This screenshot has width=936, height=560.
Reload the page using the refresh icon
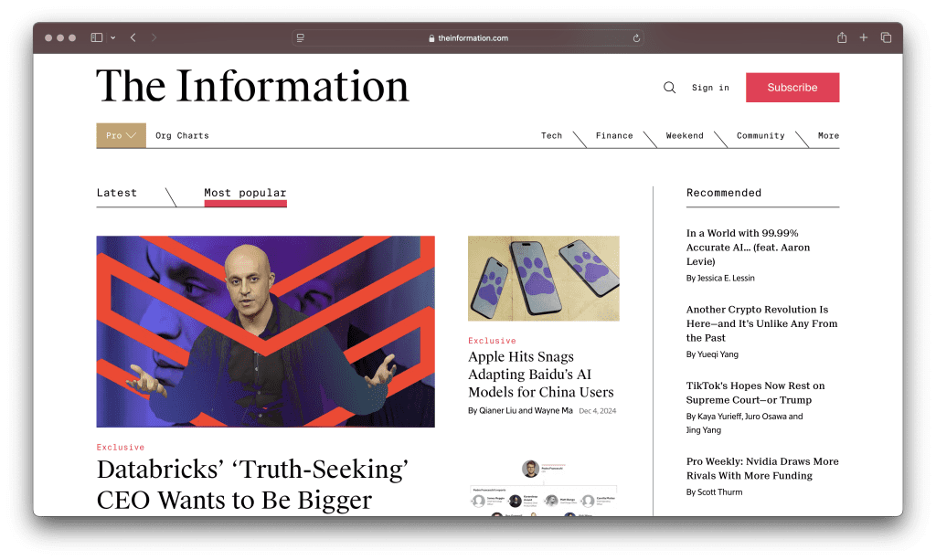tap(637, 37)
